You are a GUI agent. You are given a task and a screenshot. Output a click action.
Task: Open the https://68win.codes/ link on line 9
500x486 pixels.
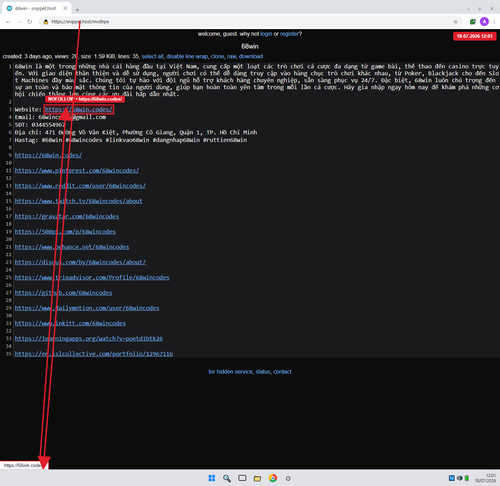click(48, 155)
